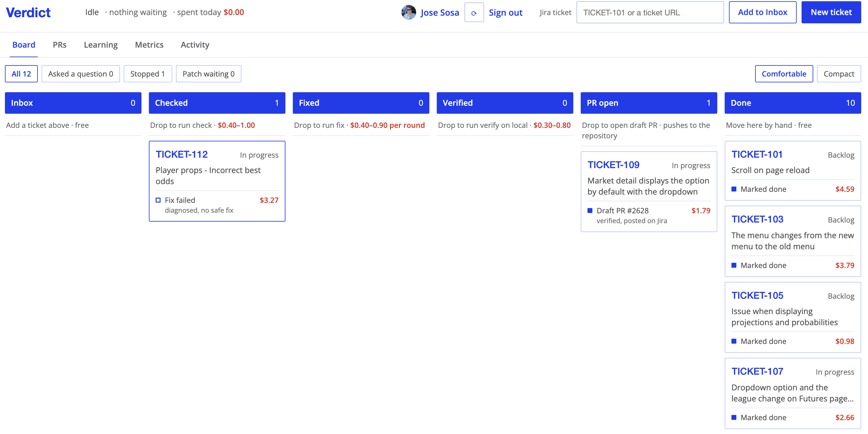
Task: Open the TICKET-103 link
Action: click(x=757, y=219)
